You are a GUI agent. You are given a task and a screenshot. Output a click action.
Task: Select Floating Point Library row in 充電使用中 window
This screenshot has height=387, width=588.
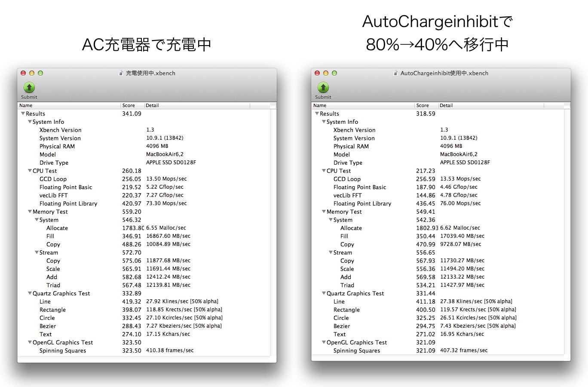[x=144, y=203]
